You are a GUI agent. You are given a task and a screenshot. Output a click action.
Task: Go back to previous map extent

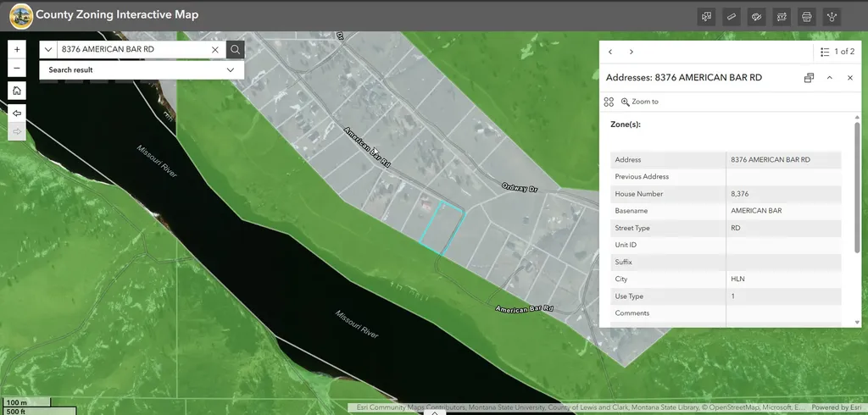tap(17, 113)
